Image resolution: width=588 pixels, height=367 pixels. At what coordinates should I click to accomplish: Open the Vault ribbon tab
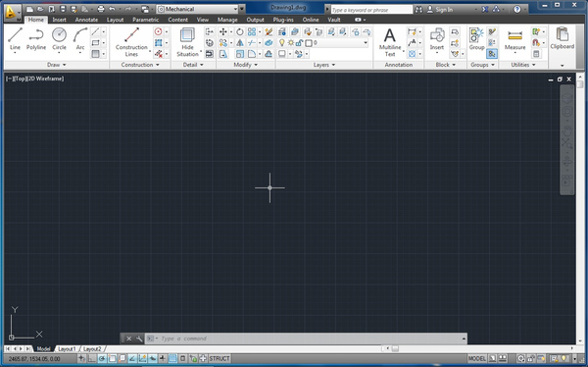[x=334, y=20]
